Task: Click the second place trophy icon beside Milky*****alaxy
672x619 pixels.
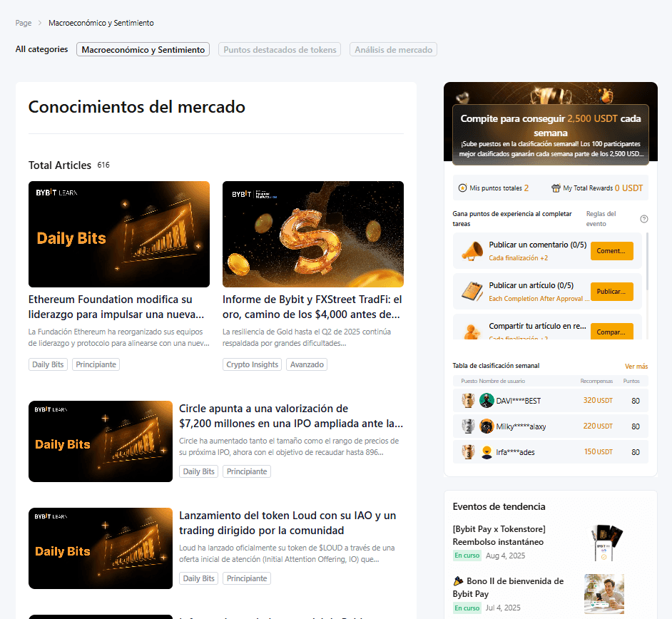Action: tap(468, 426)
